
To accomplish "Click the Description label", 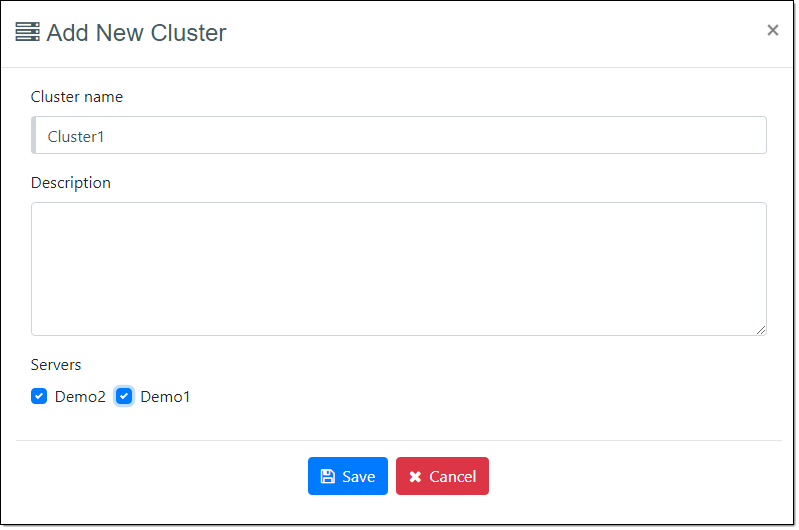I will point(71,183).
